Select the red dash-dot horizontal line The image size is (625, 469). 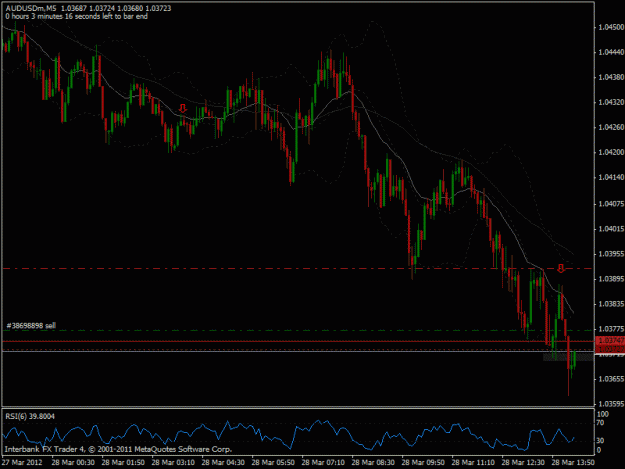point(298,269)
